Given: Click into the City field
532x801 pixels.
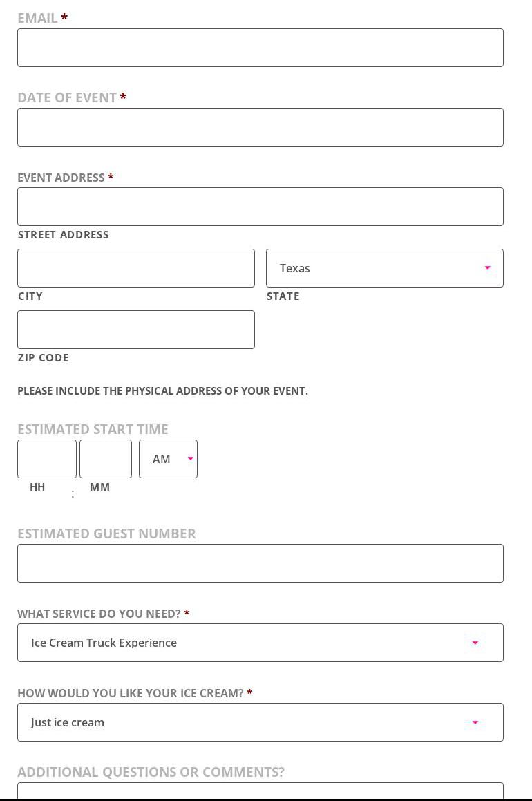Looking at the screenshot, I should [x=135, y=268].
